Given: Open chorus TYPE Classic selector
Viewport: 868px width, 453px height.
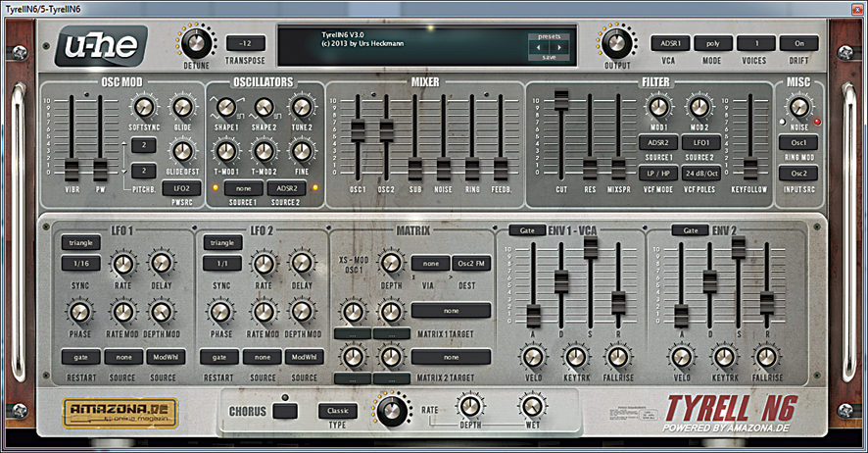Looking at the screenshot, I should (338, 411).
